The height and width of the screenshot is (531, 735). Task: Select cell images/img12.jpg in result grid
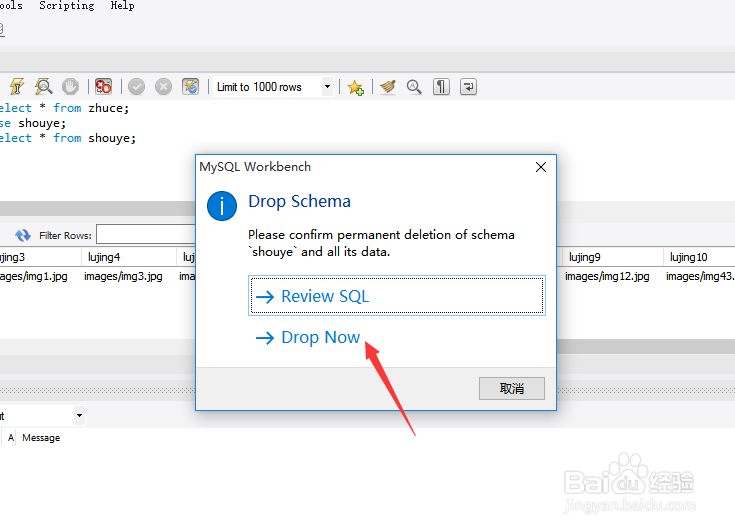[607, 277]
